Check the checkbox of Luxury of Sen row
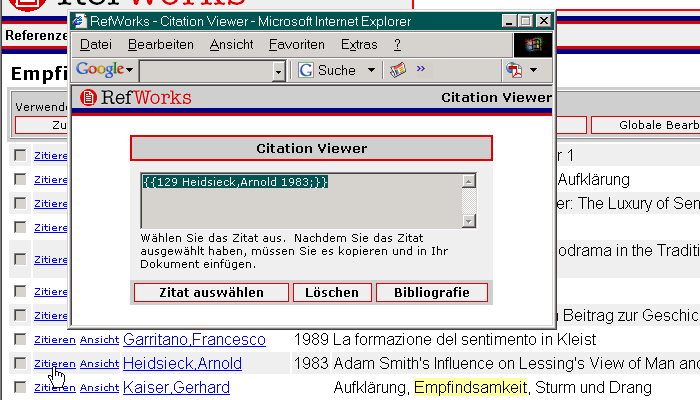Viewport: 700px width, 400px height. click(20, 203)
